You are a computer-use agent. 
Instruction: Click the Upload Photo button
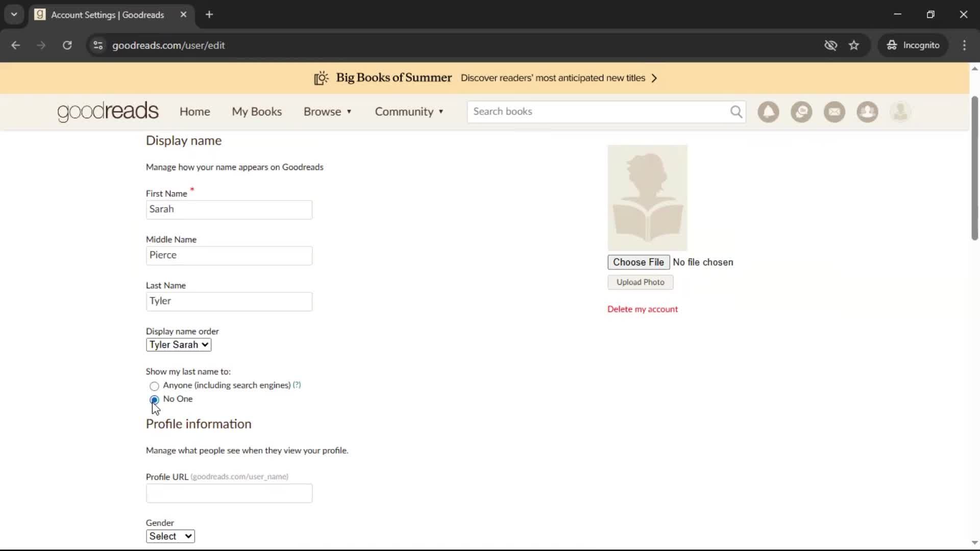click(641, 282)
